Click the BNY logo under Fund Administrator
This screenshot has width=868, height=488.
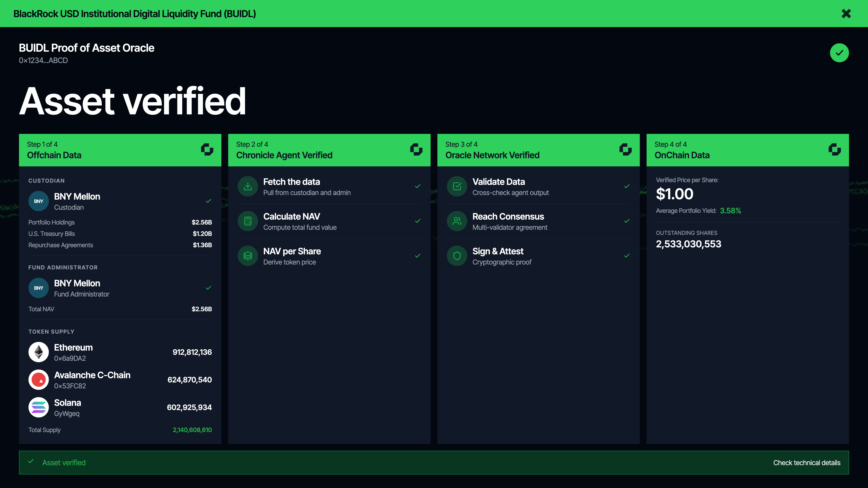coord(38,288)
